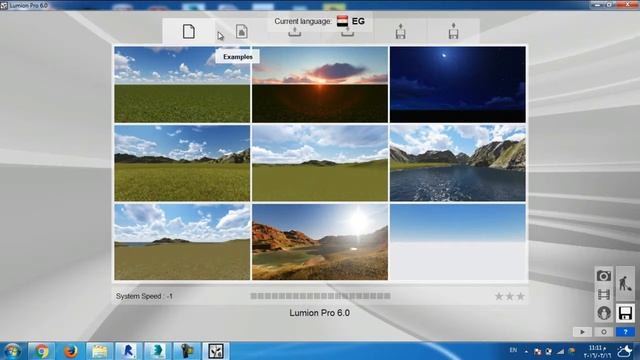
Task: Select the sunny grass plain scene thumbnail
Action: point(182,84)
